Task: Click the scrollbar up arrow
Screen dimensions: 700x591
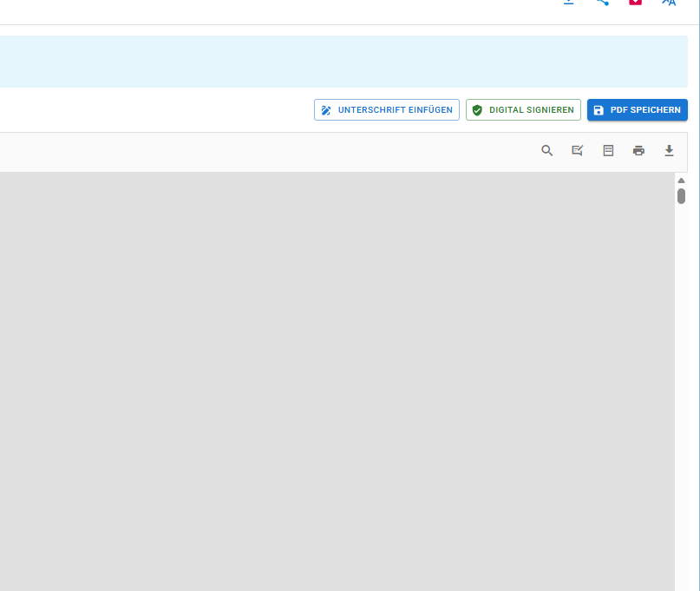Action: (x=681, y=180)
